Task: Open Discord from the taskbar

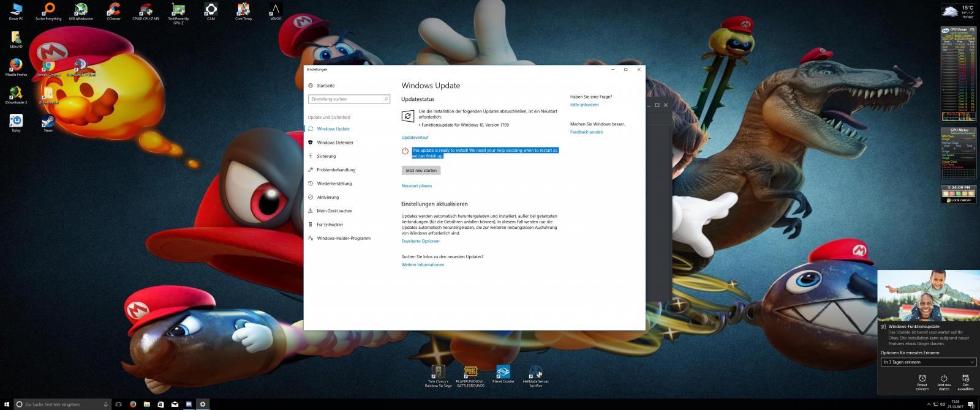Action: pyautogui.click(x=189, y=404)
